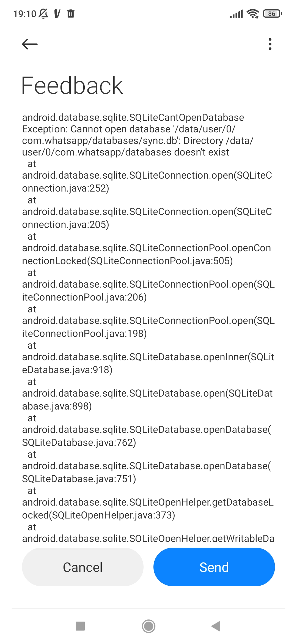This screenshot has height=644, width=297.
Task: Tap the muted bell status icon
Action: (x=43, y=13)
